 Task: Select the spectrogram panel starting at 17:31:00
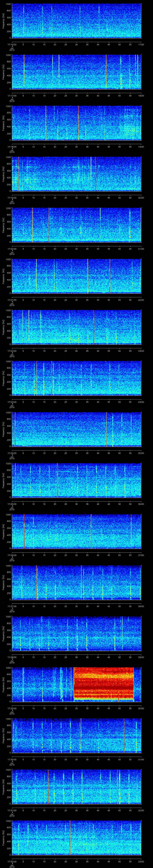(x=76, y=787)
